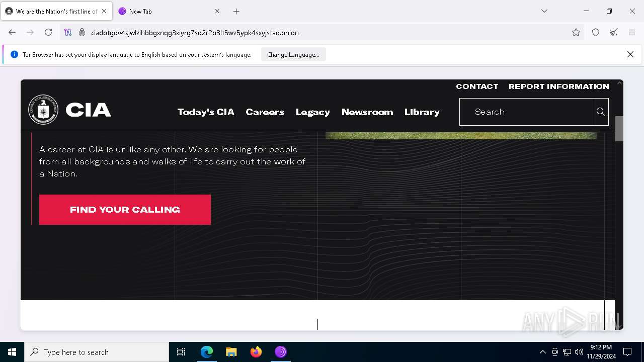Open the notification center icon
The height and width of the screenshot is (362, 644).
tap(627, 352)
